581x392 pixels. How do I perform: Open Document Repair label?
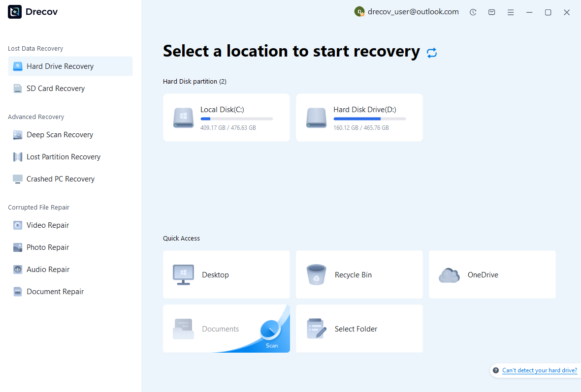click(55, 292)
